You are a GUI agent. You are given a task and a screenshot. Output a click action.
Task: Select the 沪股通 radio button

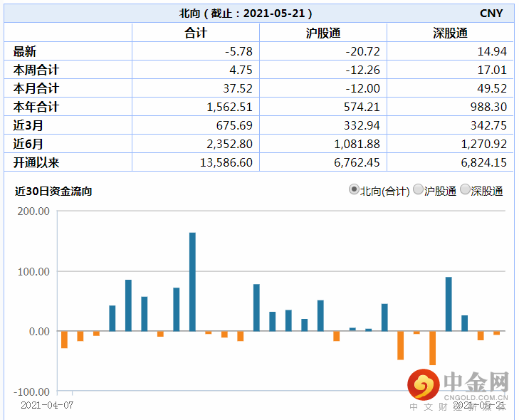click(419, 189)
